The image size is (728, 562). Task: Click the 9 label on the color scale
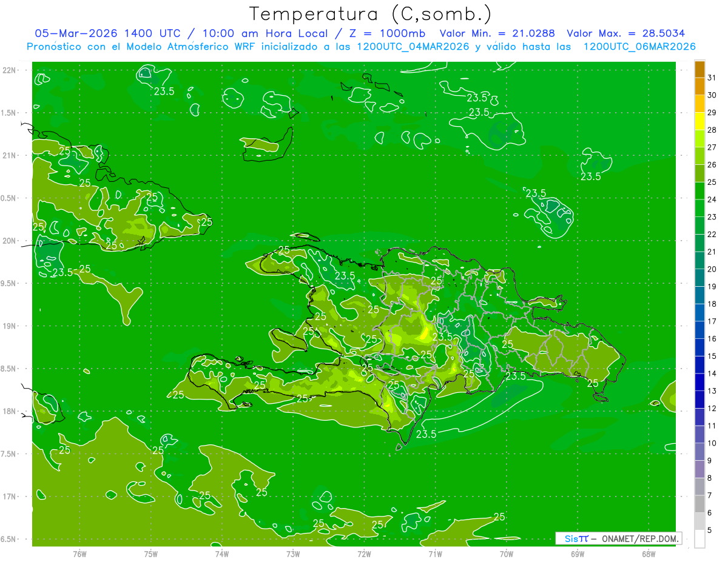coord(710,461)
